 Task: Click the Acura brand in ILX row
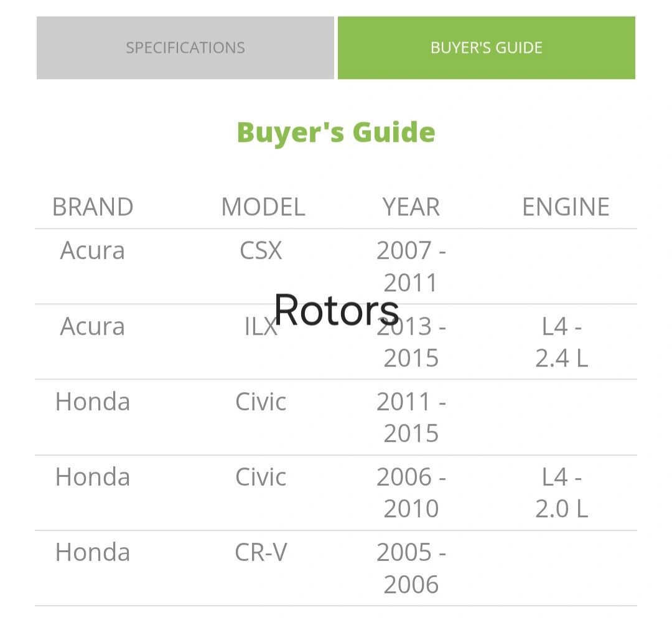click(93, 326)
